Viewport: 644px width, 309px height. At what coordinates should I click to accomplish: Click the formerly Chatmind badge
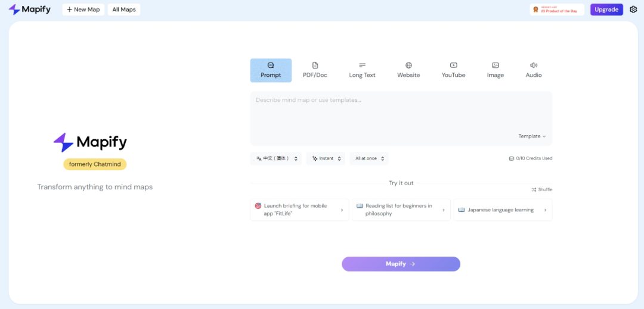95,164
